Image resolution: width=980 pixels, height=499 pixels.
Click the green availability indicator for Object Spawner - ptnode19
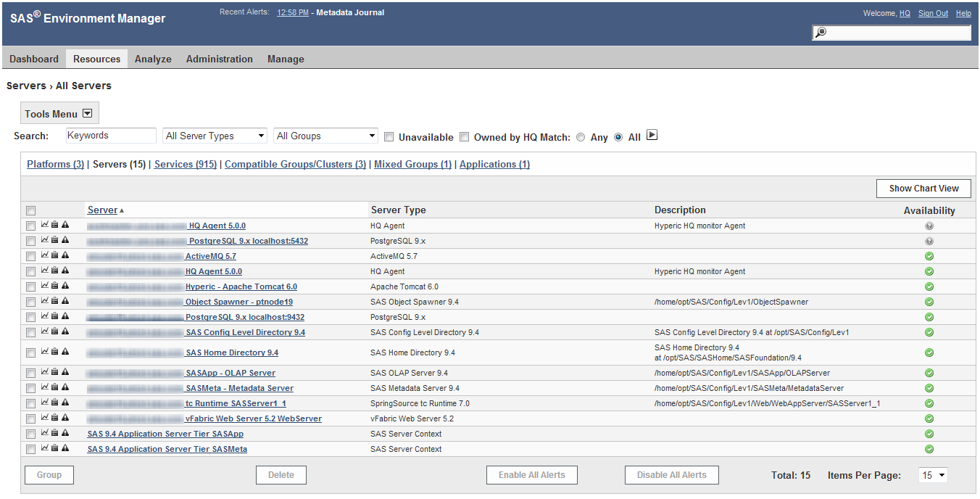(929, 302)
